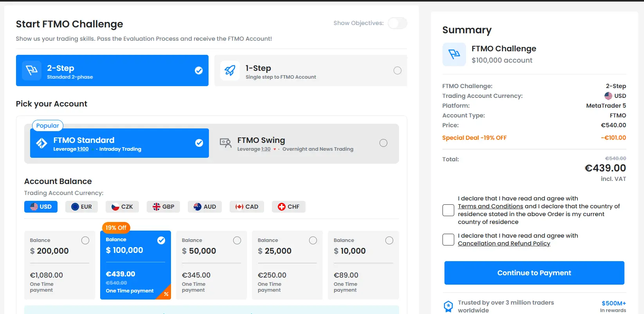This screenshot has width=644, height=314.
Task: Open the Cancellation and Refund Policy link
Action: (x=504, y=244)
